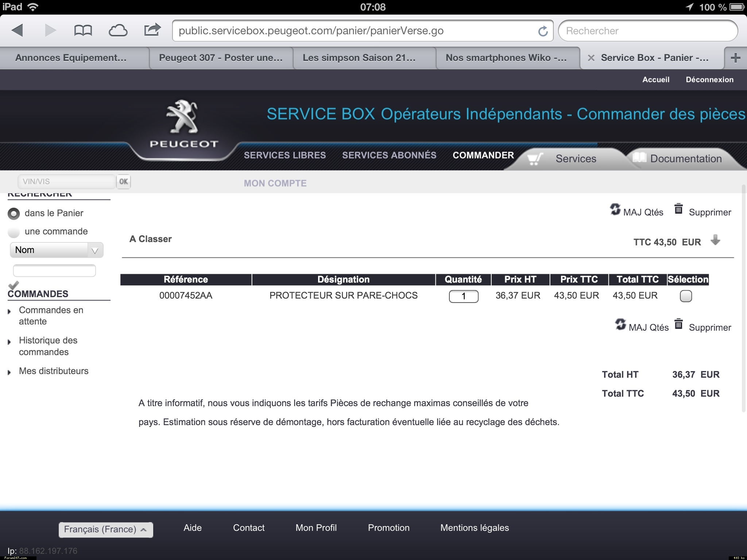747x560 pixels.
Task: Tap the iCloud tabs cloud icon
Action: point(118,31)
